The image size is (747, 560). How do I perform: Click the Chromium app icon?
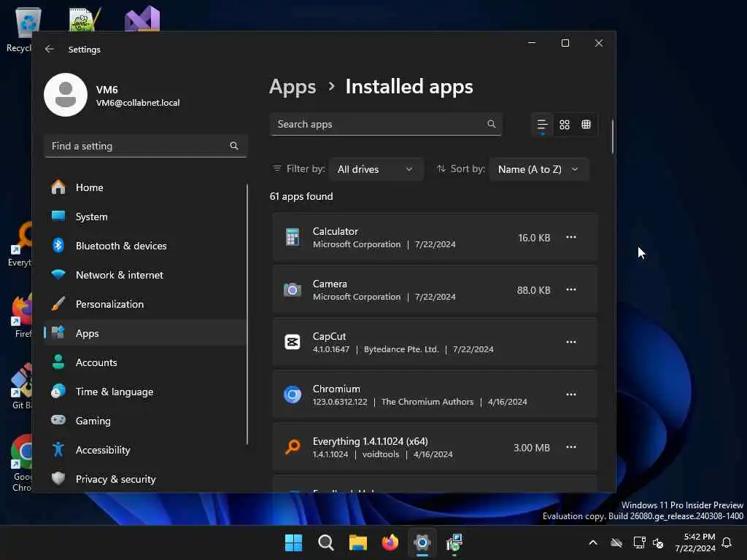(292, 394)
